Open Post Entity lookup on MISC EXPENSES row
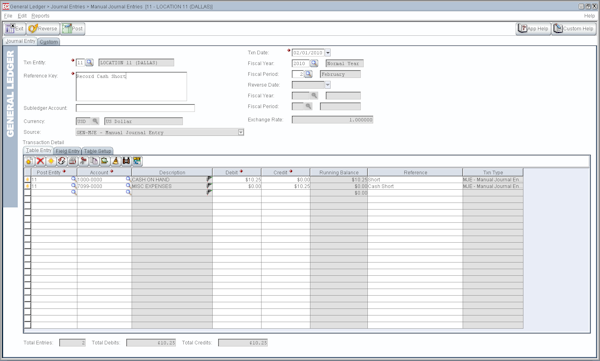This screenshot has width=600, height=361. 73,186
